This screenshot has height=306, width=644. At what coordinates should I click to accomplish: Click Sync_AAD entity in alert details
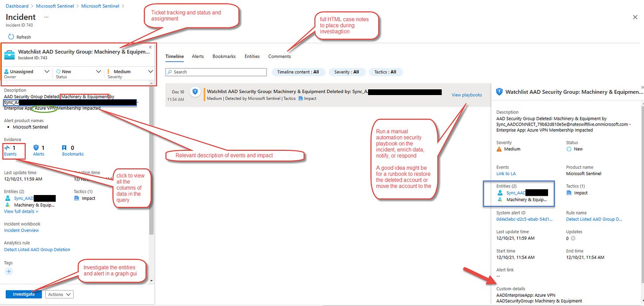click(x=516, y=193)
